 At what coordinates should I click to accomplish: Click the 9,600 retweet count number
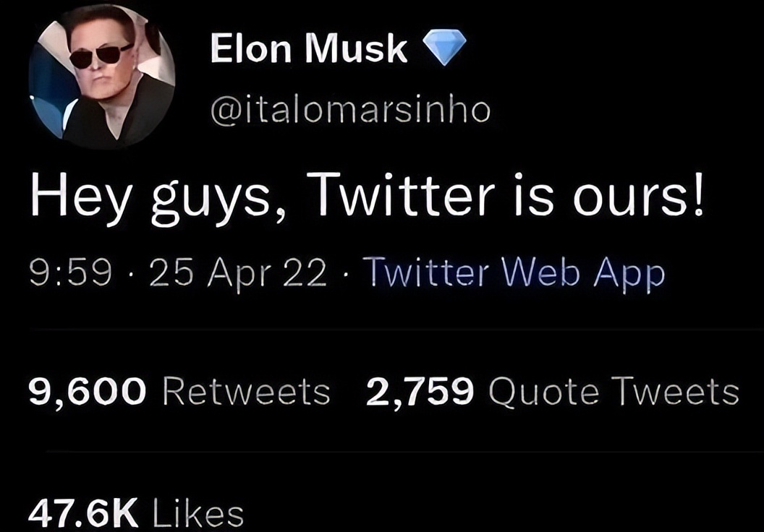coord(88,391)
